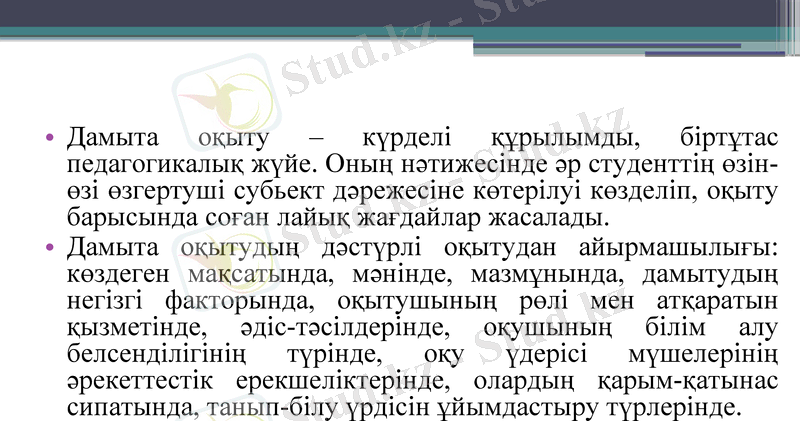
Task: Select the word "атқаратын"
Action: pos(717,303)
